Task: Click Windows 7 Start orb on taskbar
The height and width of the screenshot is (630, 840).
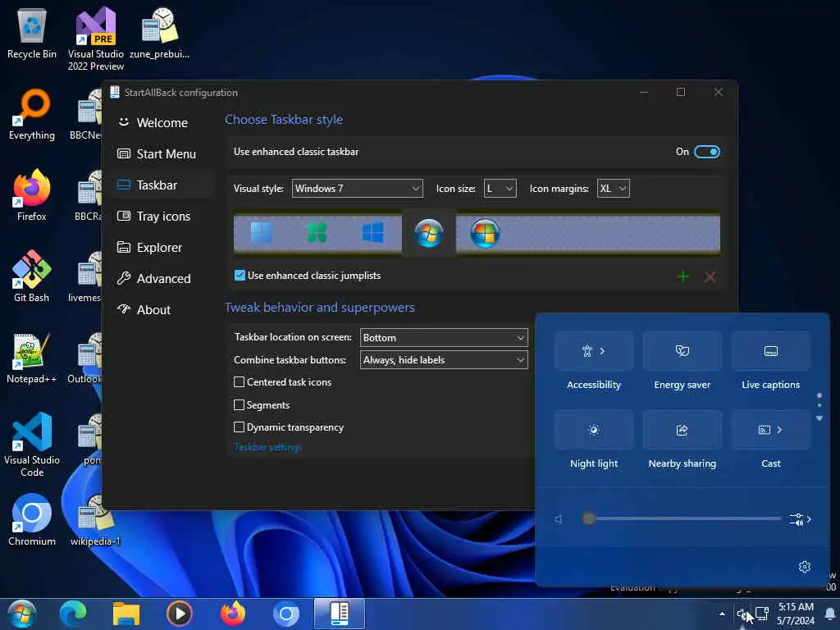Action: click(x=21, y=614)
